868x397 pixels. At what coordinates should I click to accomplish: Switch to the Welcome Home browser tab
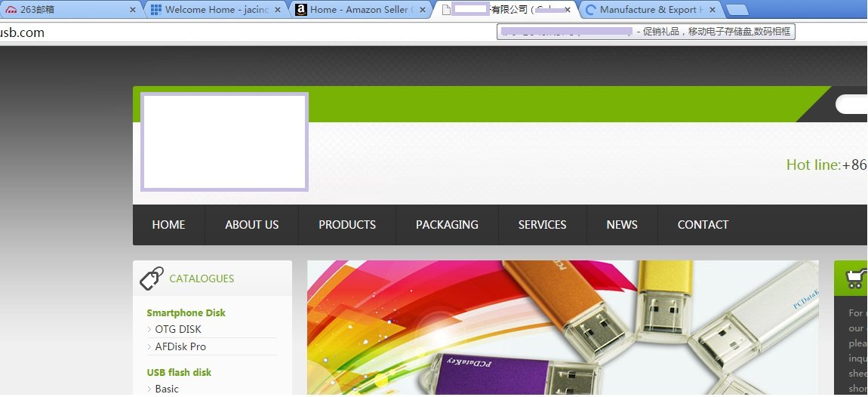pos(216,9)
